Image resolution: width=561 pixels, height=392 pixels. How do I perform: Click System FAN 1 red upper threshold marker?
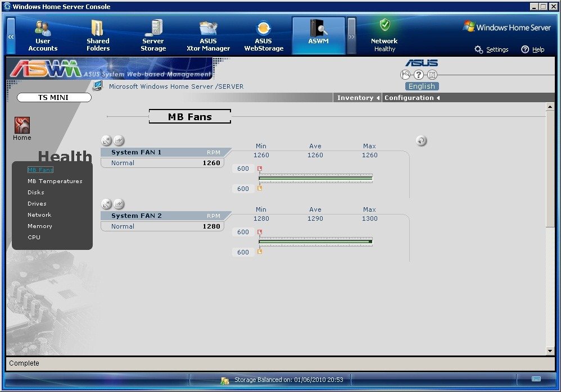coord(260,168)
